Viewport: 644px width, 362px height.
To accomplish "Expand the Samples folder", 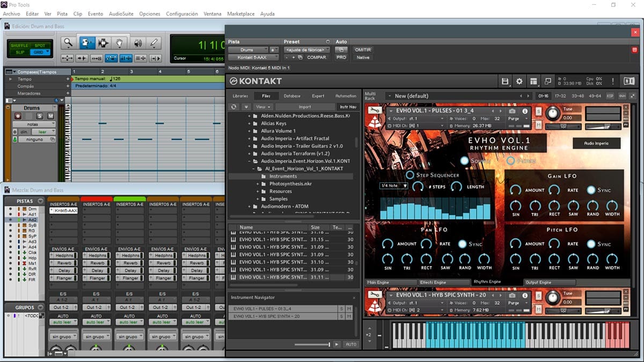I will (257, 199).
